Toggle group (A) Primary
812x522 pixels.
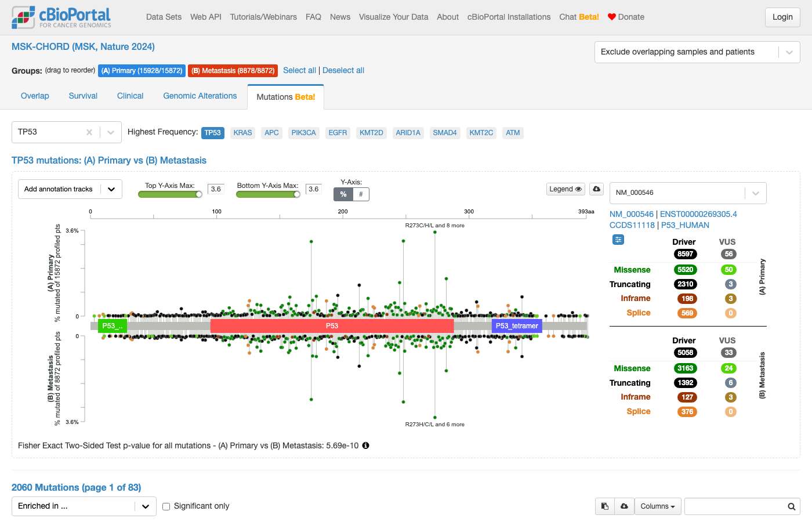point(142,71)
